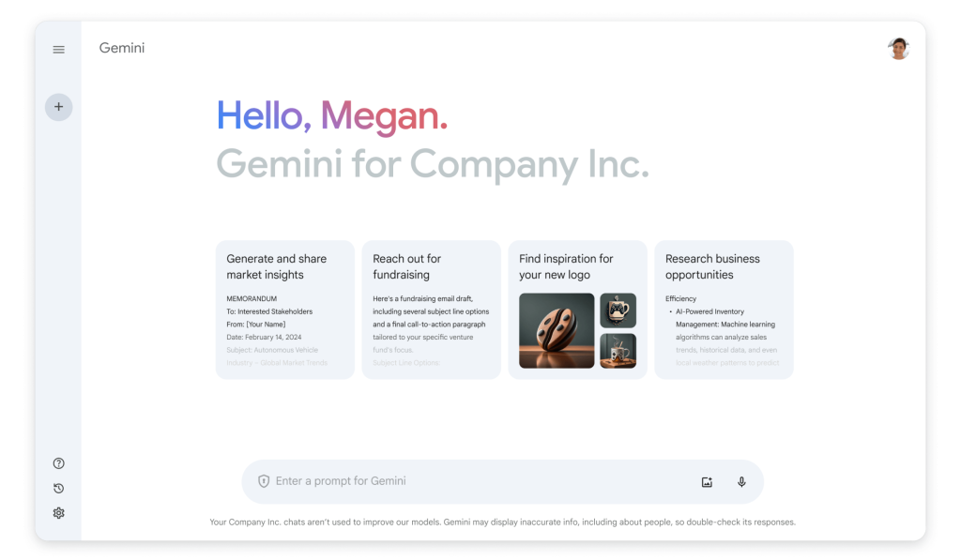Click 'Date: February 14, 2024' line
The image size is (961, 560).
(x=264, y=338)
